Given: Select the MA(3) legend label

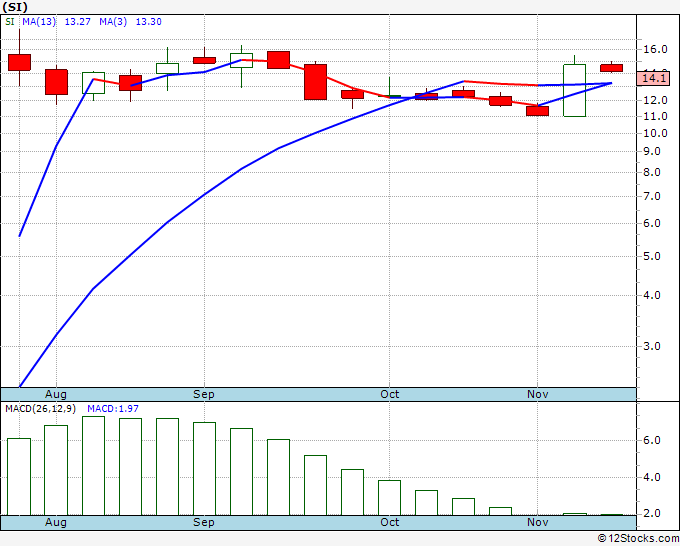Looking at the screenshot, I should (113, 22).
